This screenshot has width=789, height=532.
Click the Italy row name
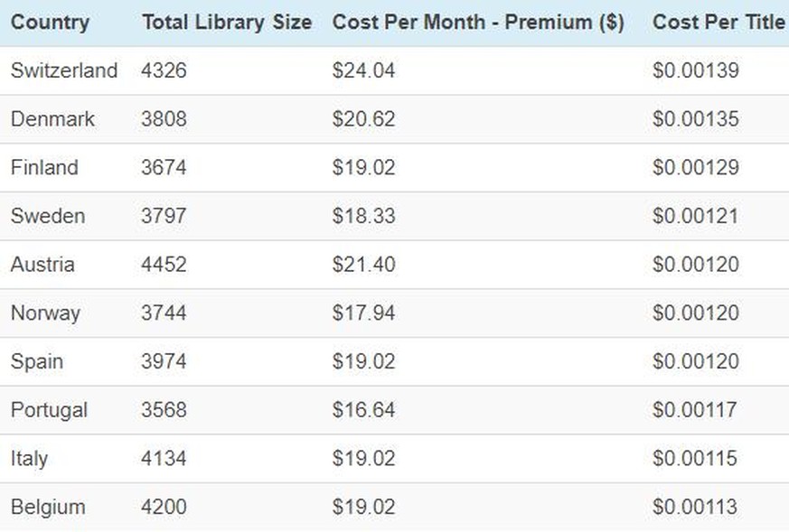29,459
